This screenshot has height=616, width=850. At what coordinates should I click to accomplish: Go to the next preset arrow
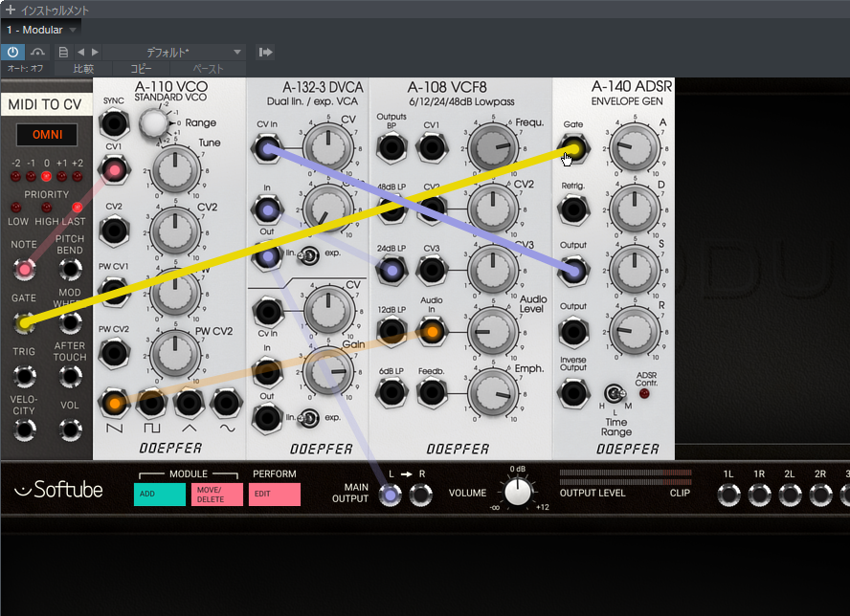tap(94, 52)
